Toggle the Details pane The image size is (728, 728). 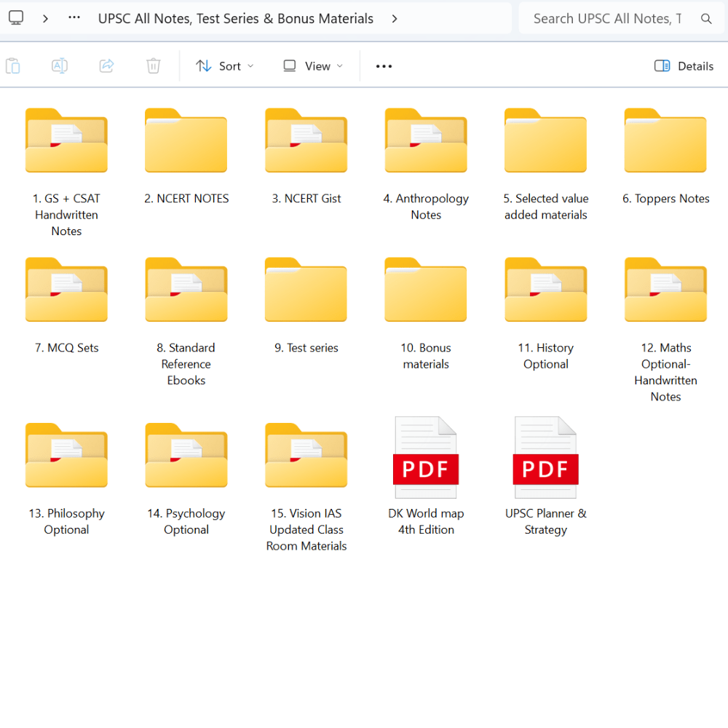(x=684, y=66)
